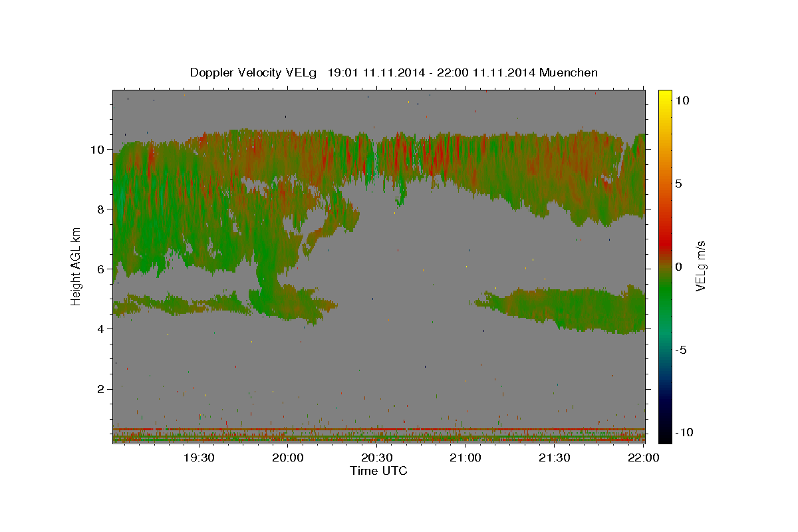The width and height of the screenshot is (798, 532).
Task: Click the height tick label 4
Action: (x=100, y=329)
